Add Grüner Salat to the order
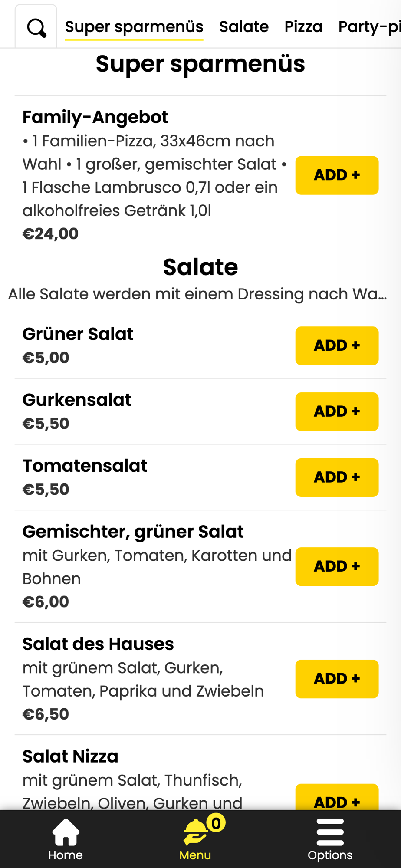The image size is (401, 868). [337, 346]
